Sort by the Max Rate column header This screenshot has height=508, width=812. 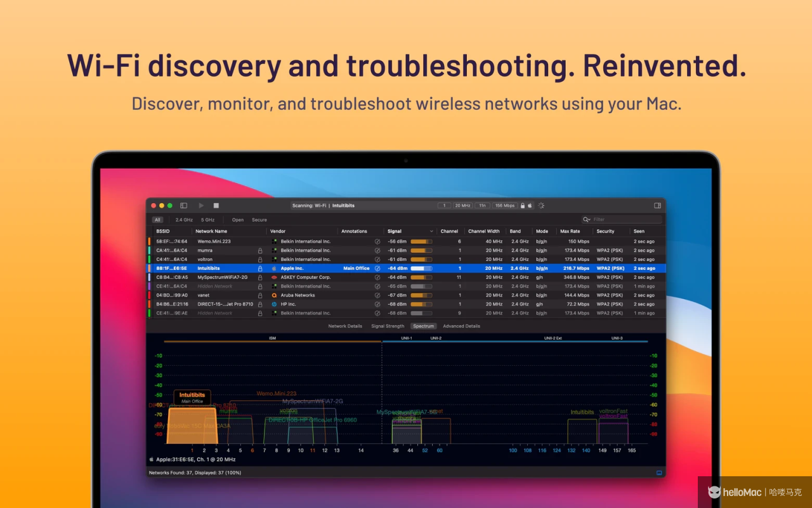pos(570,231)
